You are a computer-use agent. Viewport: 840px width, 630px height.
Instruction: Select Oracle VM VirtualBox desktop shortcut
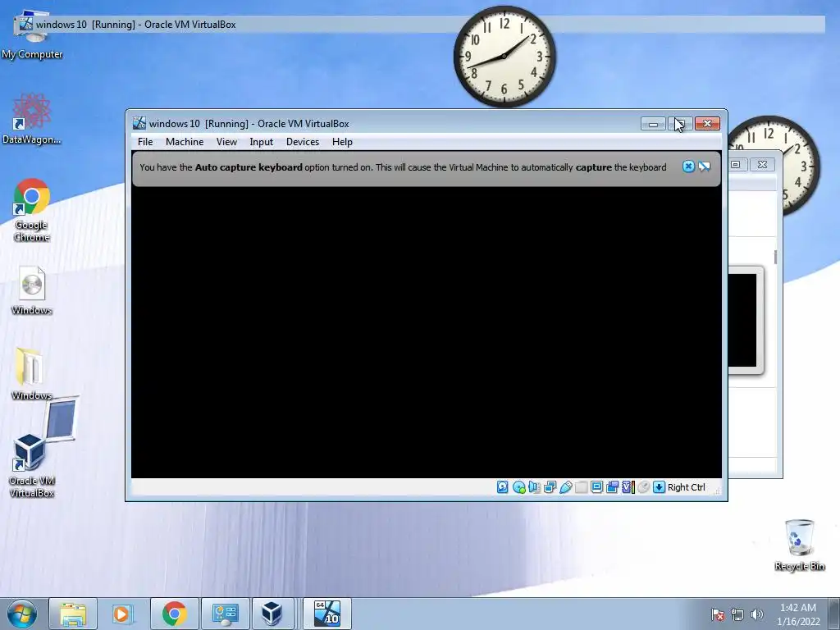click(x=32, y=465)
